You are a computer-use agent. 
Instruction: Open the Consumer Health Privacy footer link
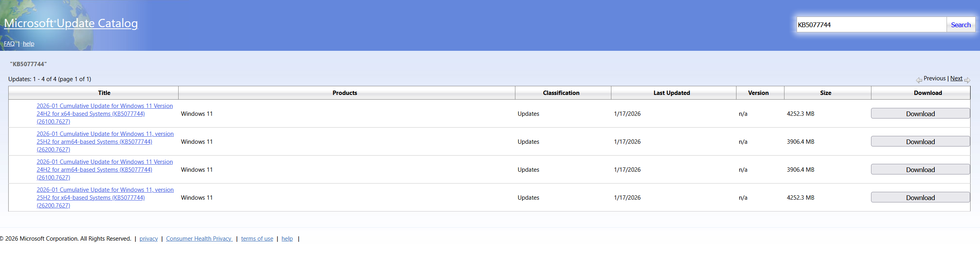coord(199,239)
